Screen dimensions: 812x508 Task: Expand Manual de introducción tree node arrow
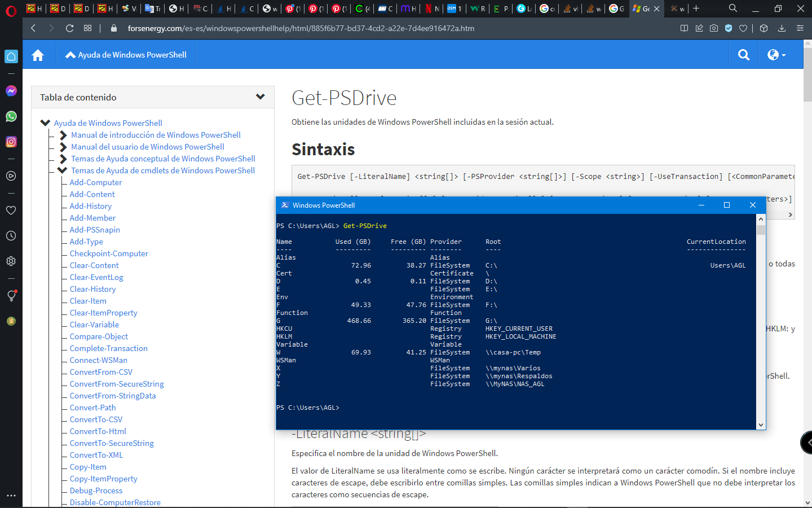coord(63,135)
